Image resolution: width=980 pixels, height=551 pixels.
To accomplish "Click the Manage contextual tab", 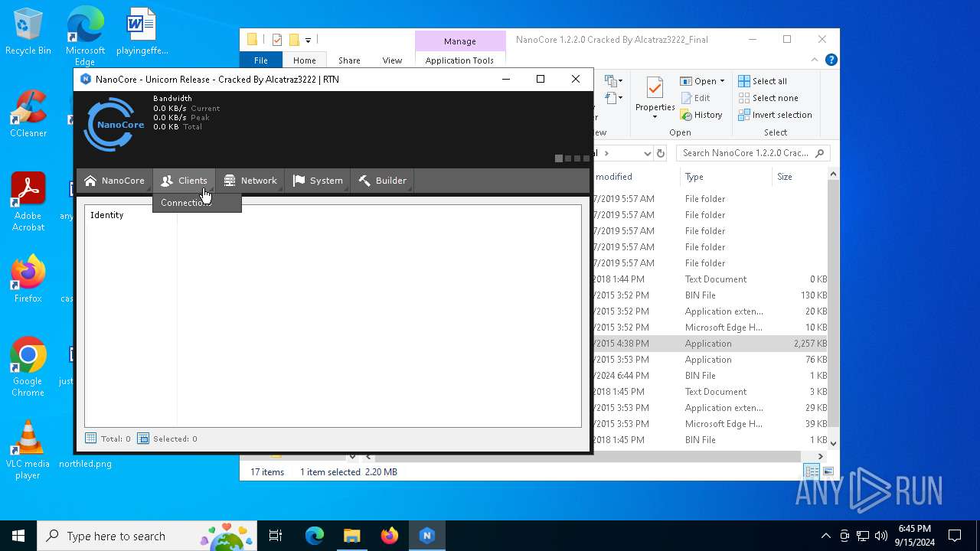I will 460,41.
